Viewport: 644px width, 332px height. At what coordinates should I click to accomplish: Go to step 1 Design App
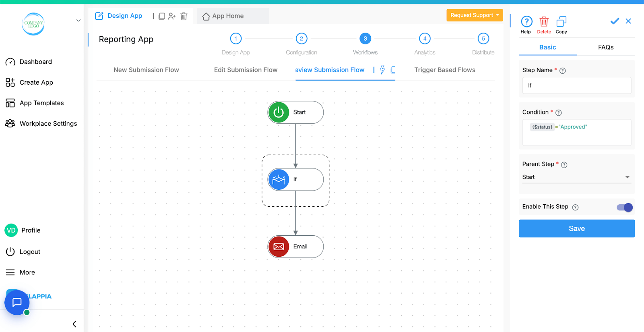236,39
